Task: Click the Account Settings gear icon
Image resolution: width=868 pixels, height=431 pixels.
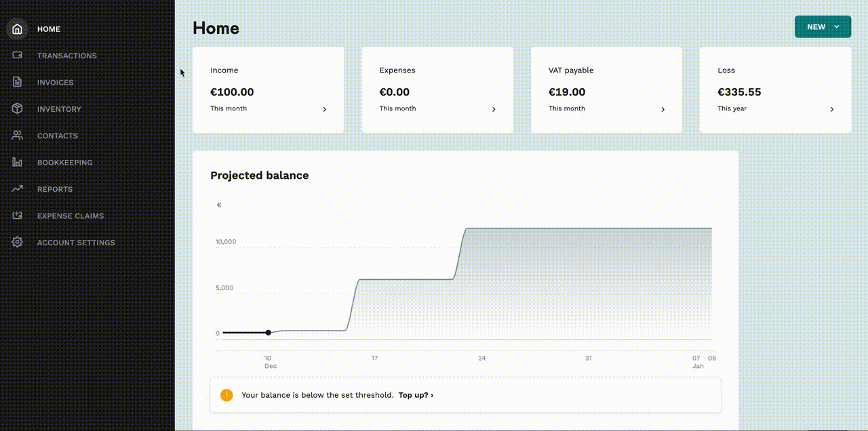Action: click(17, 243)
